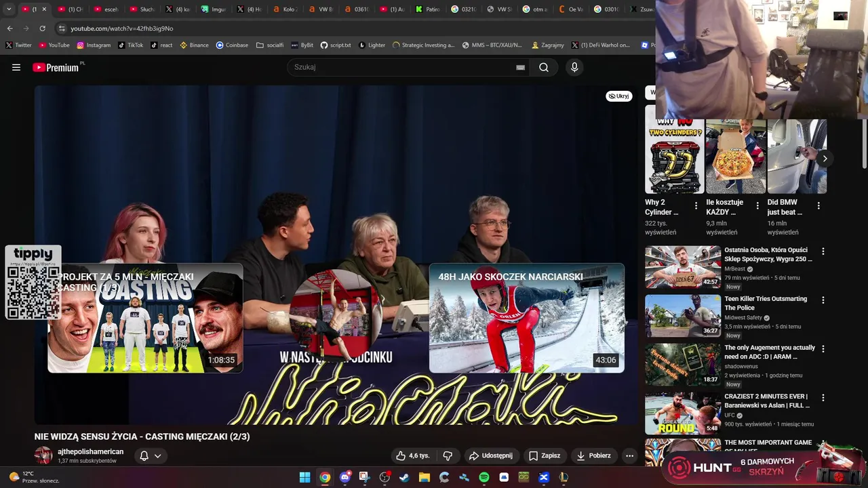Open options for Ile kosztuje KAŻDY short
The image size is (868, 488).
coord(757,205)
